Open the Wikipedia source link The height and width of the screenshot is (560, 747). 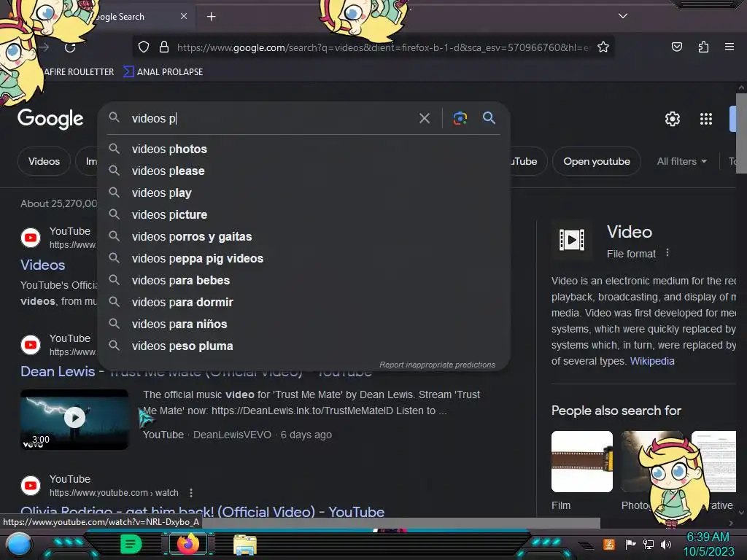click(x=652, y=361)
